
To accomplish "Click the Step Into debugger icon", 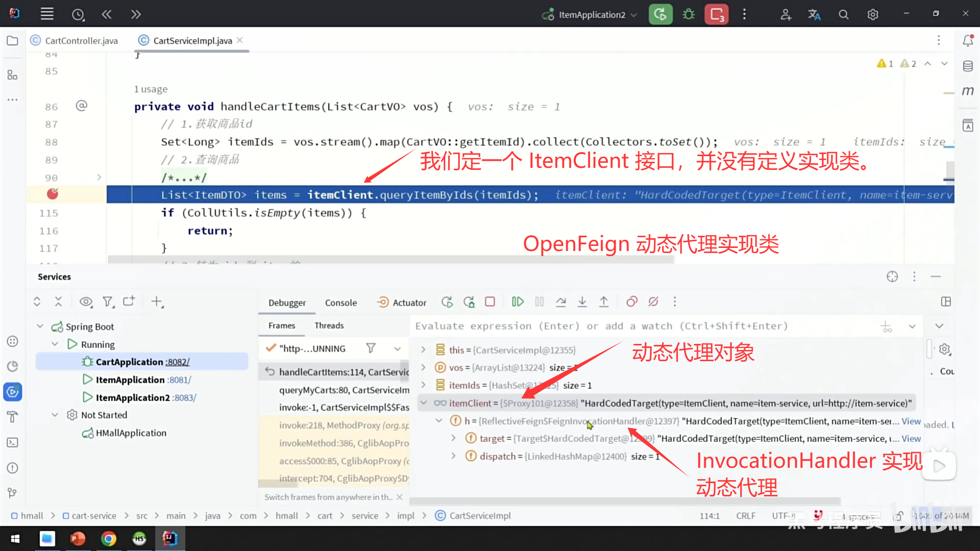I will [x=582, y=302].
